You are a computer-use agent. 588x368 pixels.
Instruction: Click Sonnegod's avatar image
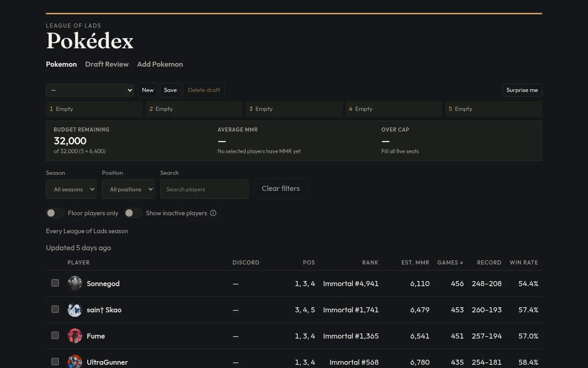75,283
